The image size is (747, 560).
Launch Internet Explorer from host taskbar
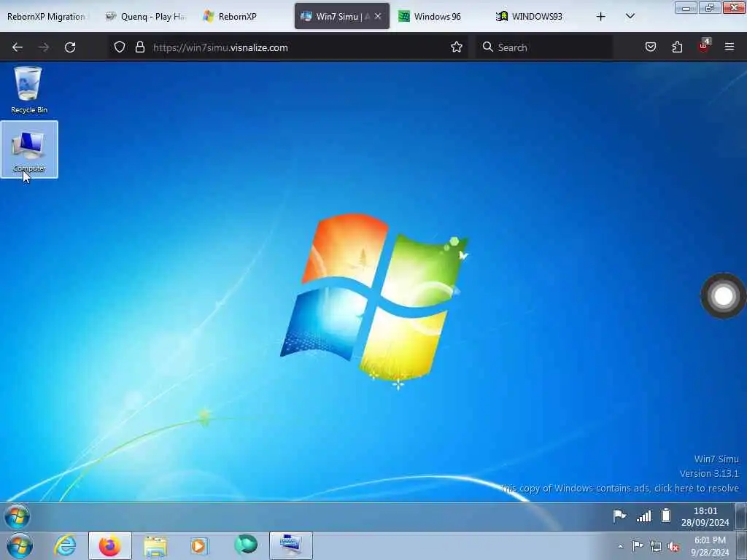pos(65,545)
